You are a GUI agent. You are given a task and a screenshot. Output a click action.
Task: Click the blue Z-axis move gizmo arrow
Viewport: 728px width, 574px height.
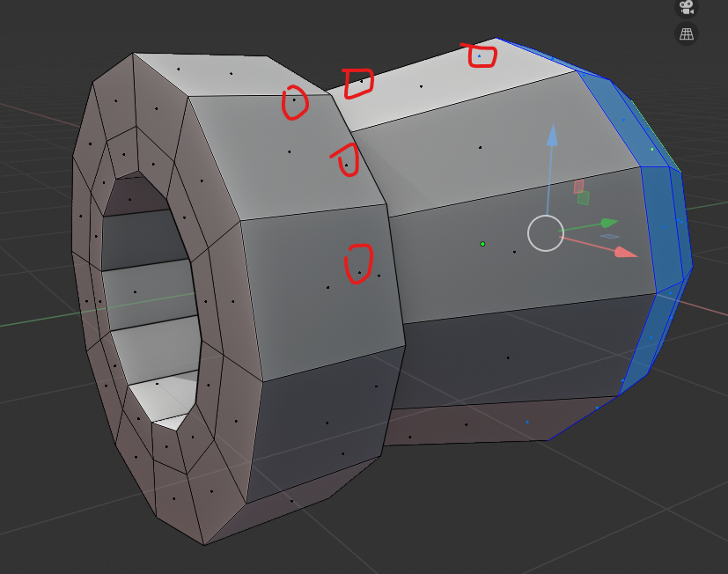click(552, 136)
